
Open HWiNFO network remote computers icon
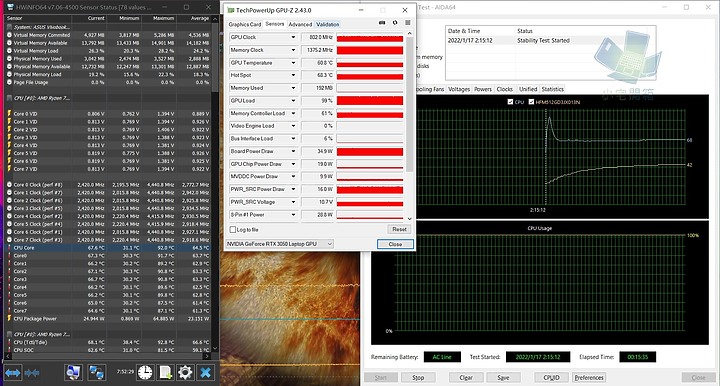tap(96, 373)
